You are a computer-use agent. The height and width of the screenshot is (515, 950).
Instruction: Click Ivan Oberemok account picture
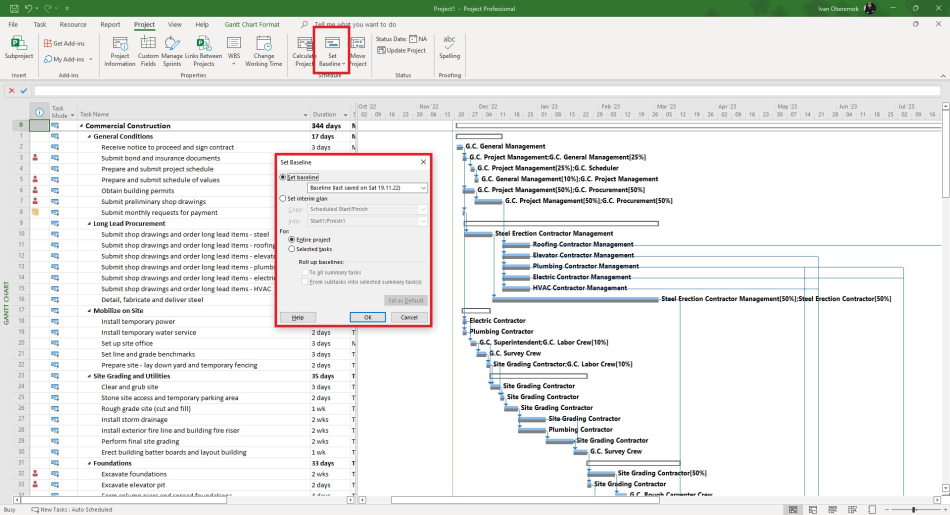870,8
